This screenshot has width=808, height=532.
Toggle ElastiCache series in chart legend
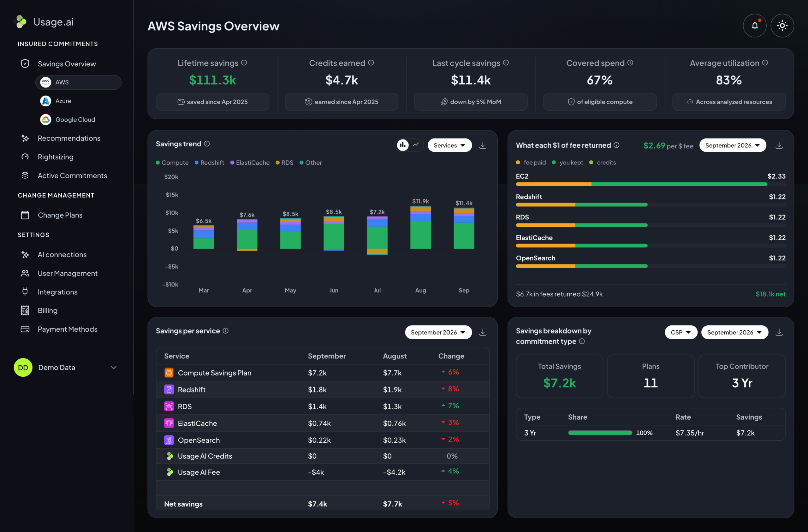(x=250, y=163)
